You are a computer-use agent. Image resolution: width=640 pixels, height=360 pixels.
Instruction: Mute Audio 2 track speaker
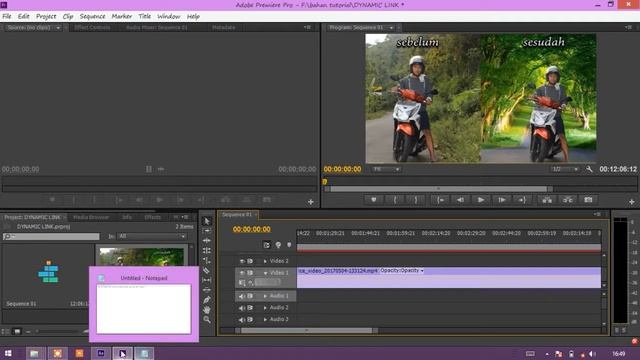[x=242, y=308]
